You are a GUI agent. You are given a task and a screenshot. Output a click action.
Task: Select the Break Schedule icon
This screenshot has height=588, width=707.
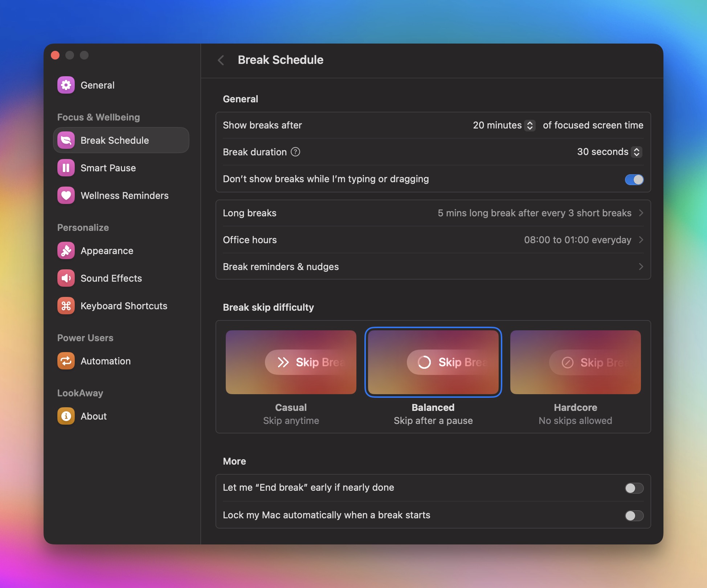coord(66,140)
